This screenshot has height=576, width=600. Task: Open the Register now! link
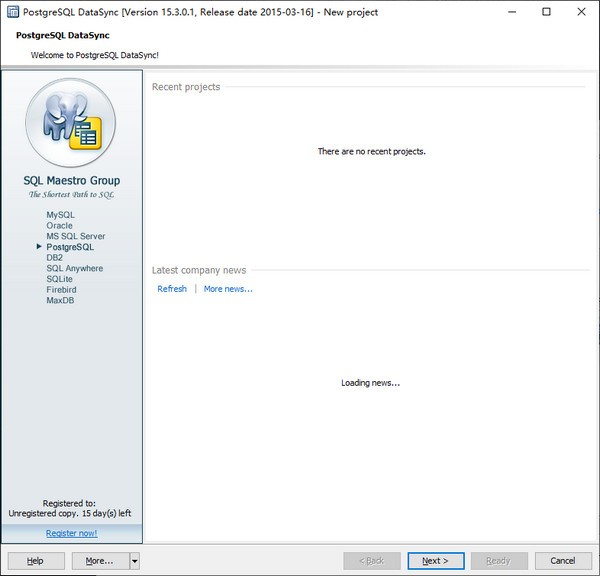tap(72, 533)
